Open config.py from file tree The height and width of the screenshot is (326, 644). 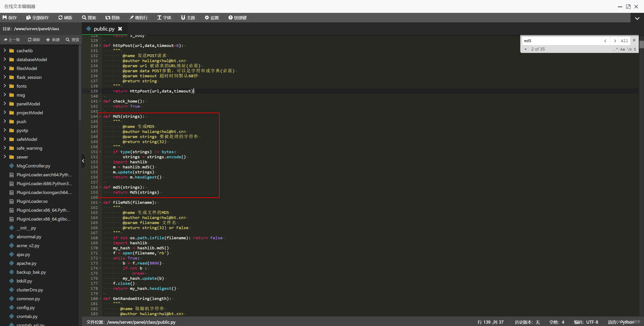(x=26, y=307)
